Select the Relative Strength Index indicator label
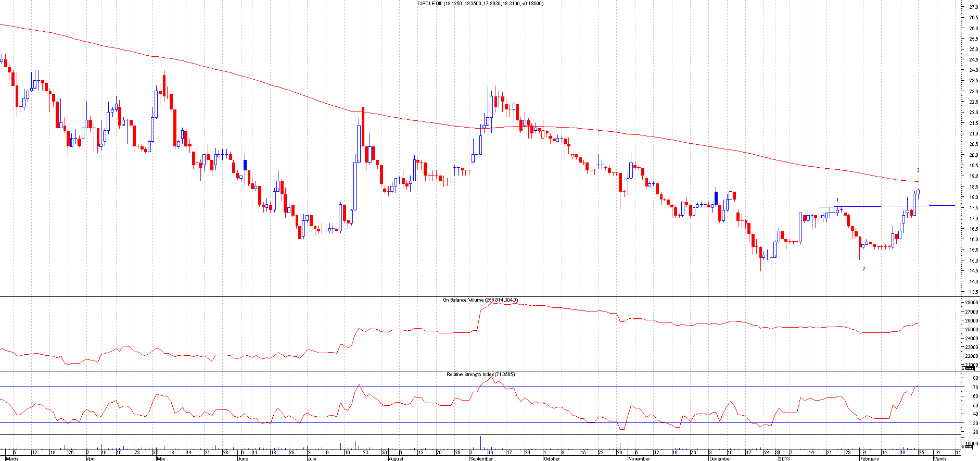This screenshot has width=980, height=461. coord(480,375)
